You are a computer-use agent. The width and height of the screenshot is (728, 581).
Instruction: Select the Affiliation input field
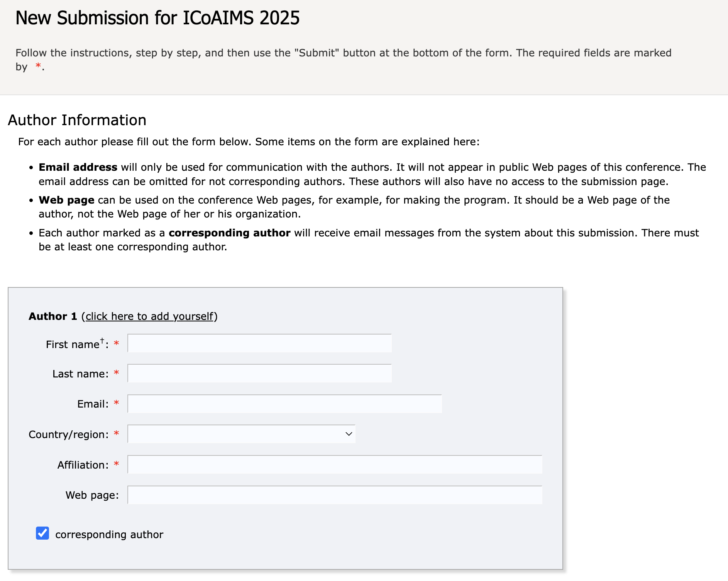click(x=335, y=464)
